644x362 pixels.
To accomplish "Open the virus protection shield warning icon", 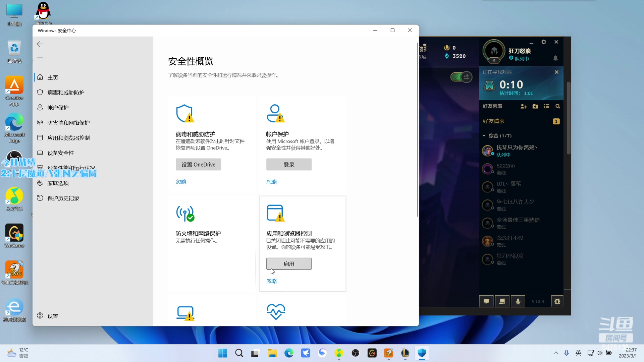I will pyautogui.click(x=185, y=114).
